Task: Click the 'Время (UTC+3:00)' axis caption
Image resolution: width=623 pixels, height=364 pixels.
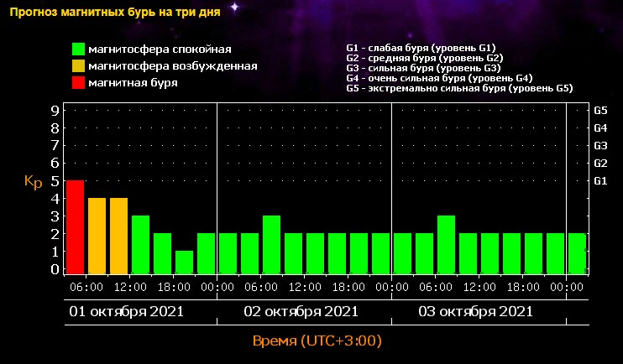Action: click(318, 342)
